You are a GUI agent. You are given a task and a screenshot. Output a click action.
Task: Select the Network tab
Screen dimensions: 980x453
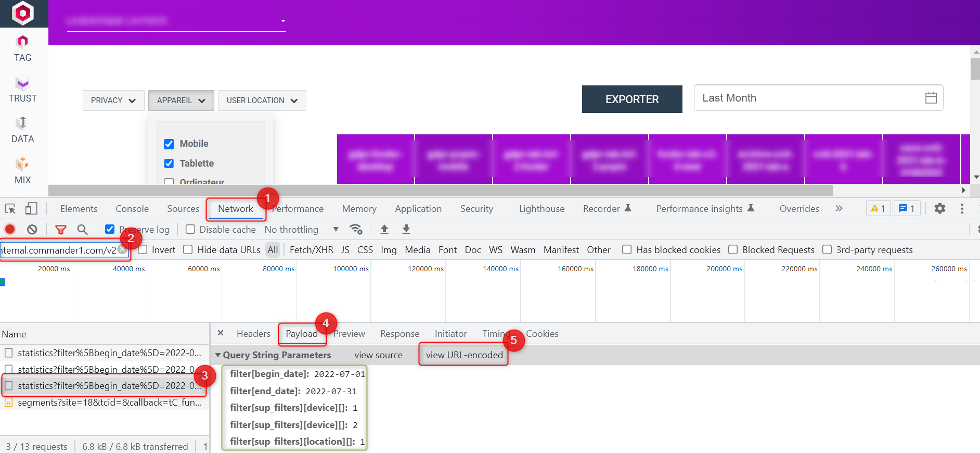(x=236, y=209)
